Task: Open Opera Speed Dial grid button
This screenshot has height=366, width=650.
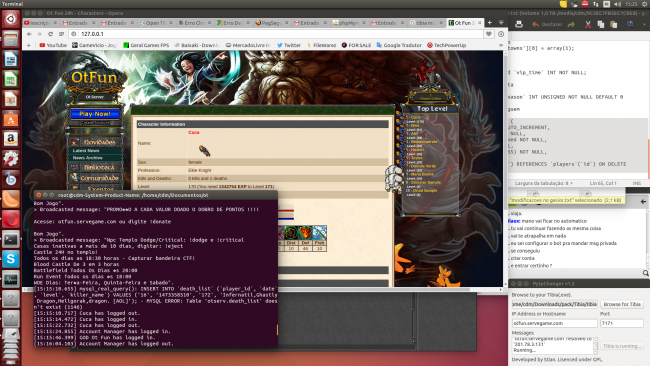Action: pos(61,34)
